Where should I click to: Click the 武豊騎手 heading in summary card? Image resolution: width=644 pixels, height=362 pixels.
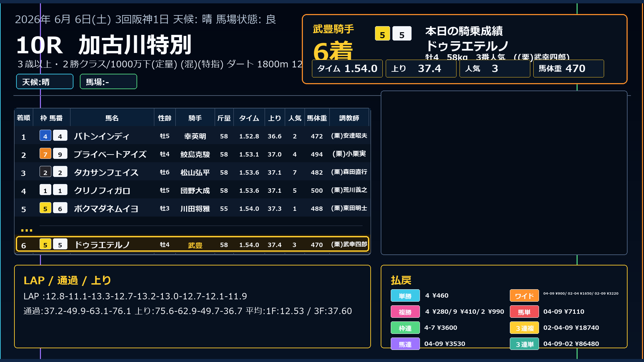333,29
